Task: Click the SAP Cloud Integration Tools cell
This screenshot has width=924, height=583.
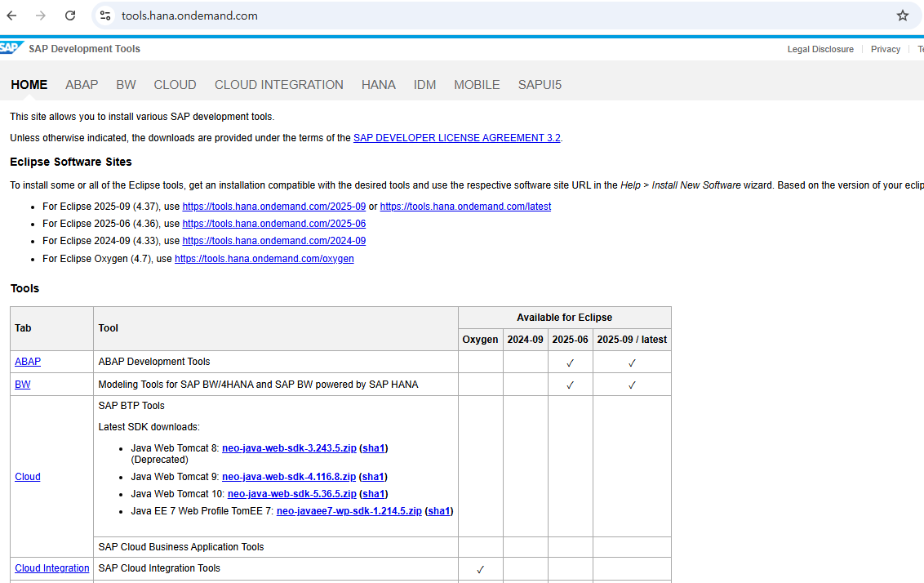Action: (275, 568)
